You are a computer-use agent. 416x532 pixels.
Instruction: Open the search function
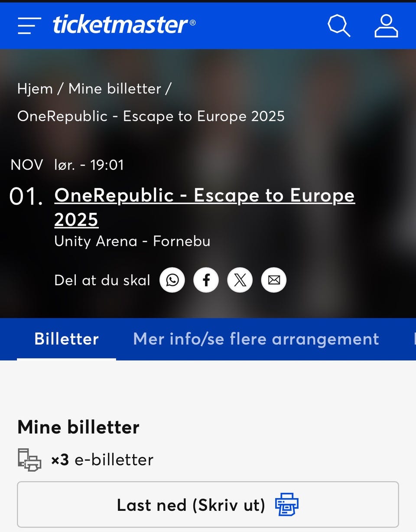coord(338,26)
